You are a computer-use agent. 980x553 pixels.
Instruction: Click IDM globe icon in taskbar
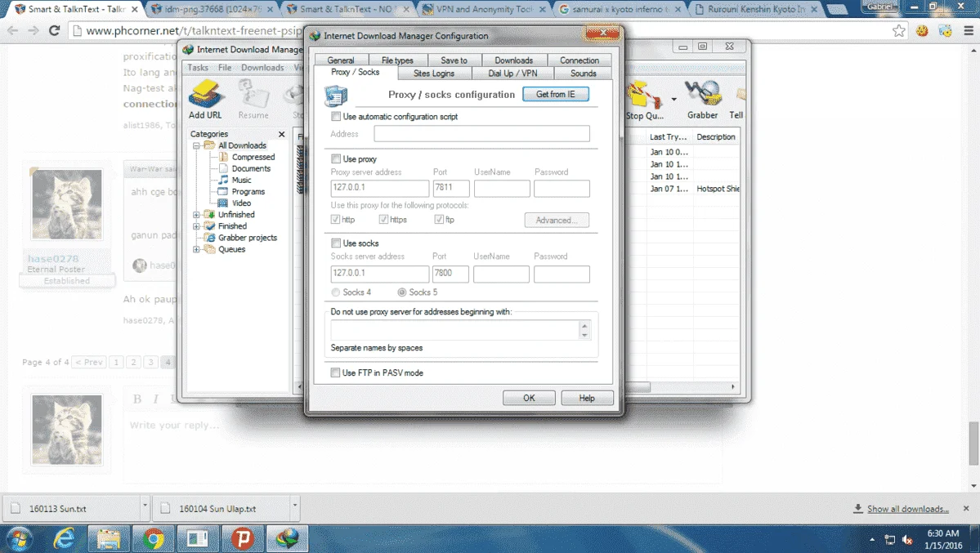point(287,538)
